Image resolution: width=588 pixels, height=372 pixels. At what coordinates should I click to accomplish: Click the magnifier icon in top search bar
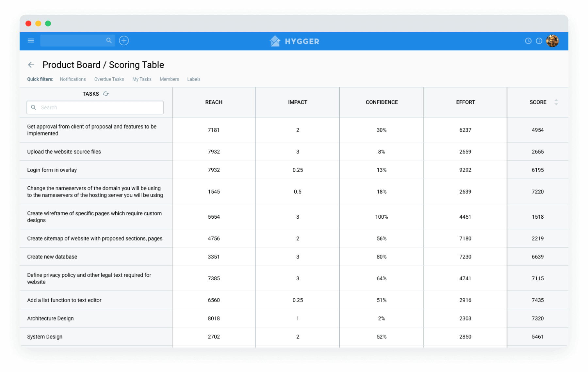tap(109, 40)
